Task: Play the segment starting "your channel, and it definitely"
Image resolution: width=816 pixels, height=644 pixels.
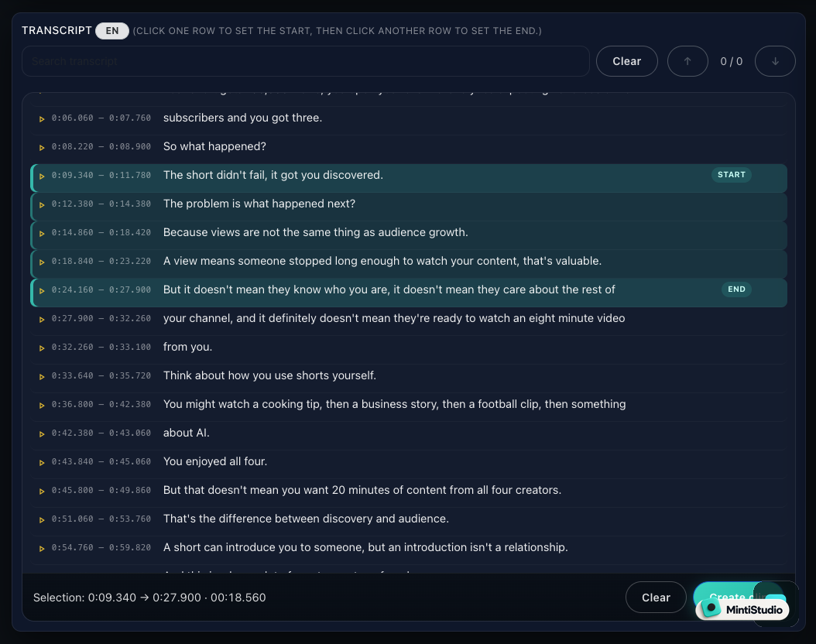Action: (x=42, y=320)
